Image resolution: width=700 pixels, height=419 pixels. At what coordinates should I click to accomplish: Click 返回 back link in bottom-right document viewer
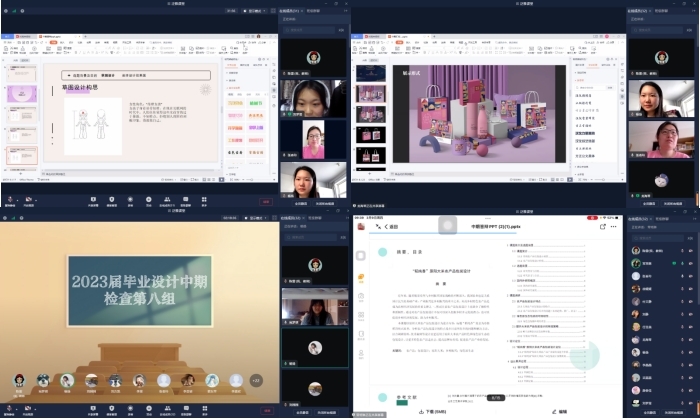click(x=391, y=227)
